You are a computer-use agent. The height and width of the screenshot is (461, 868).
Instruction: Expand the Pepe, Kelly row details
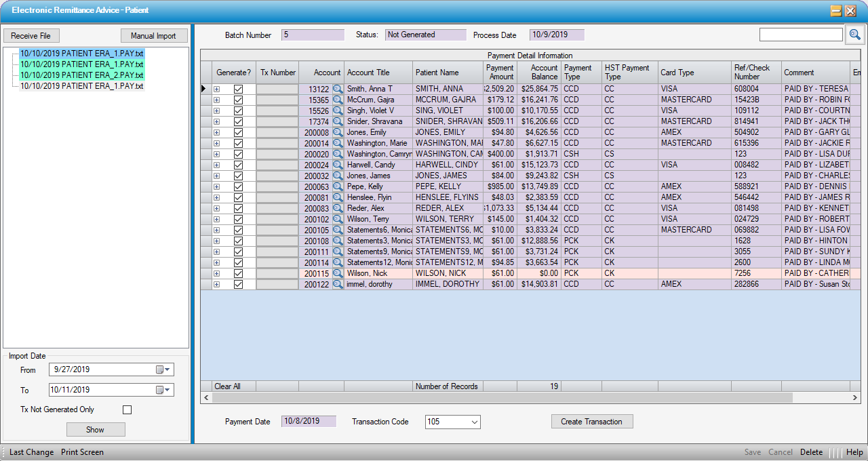tap(217, 186)
